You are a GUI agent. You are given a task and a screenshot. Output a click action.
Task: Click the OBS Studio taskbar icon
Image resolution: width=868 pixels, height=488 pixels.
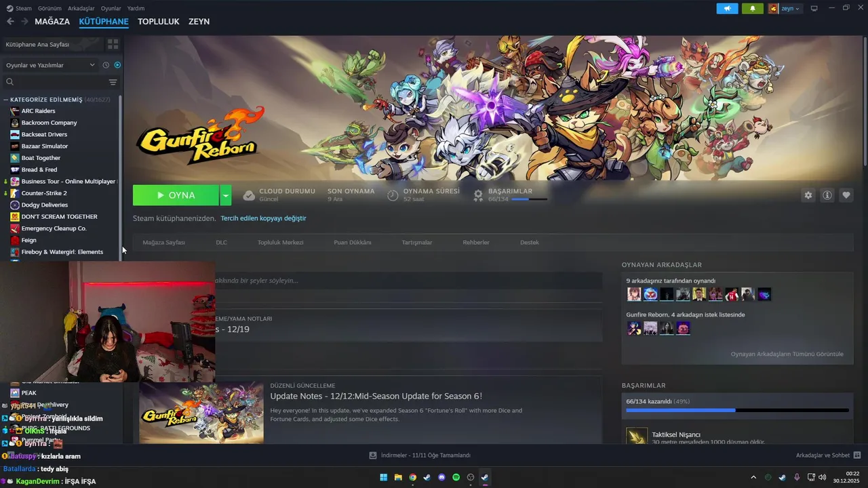pyautogui.click(x=470, y=477)
